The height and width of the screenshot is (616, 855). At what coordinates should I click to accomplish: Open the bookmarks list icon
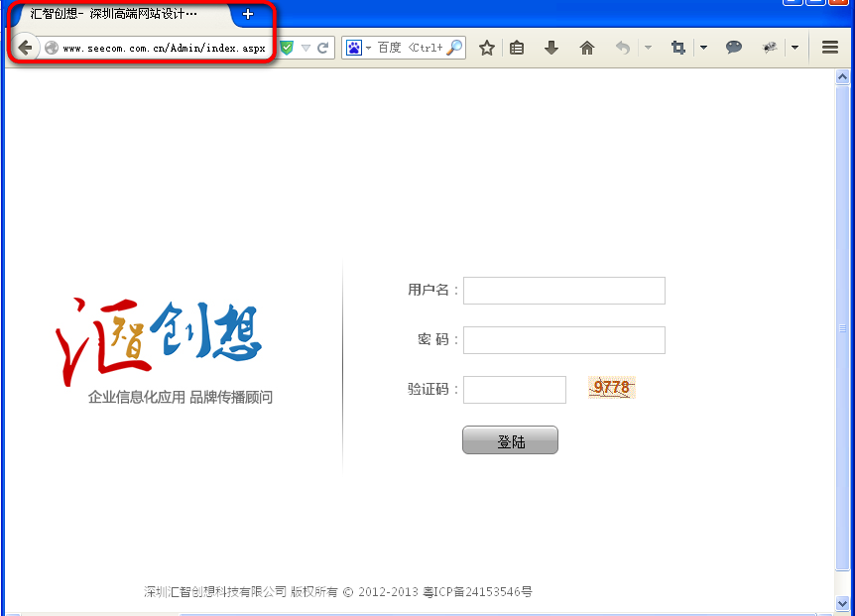[x=517, y=48]
